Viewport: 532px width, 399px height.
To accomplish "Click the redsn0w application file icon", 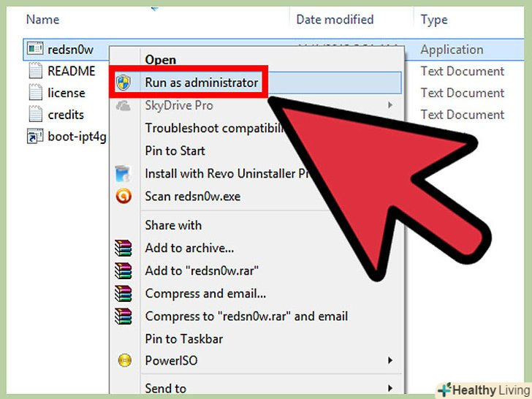I will pyautogui.click(x=35, y=49).
